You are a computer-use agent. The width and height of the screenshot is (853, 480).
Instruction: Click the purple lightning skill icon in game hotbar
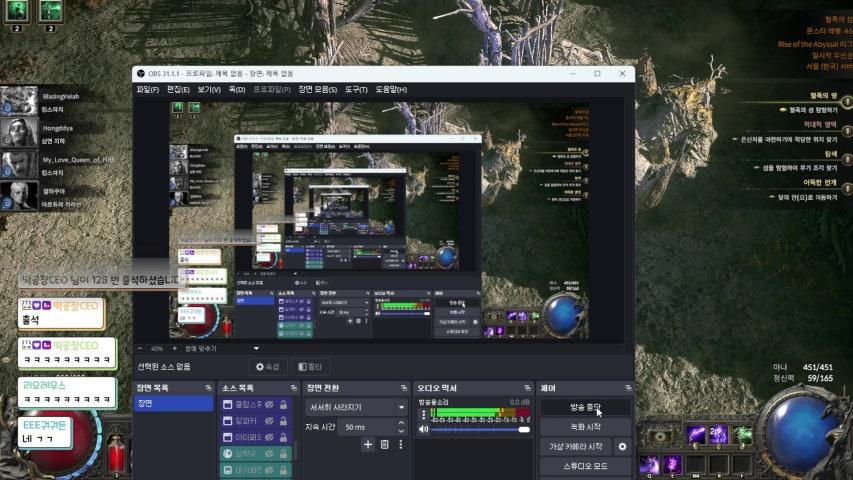[x=696, y=435]
